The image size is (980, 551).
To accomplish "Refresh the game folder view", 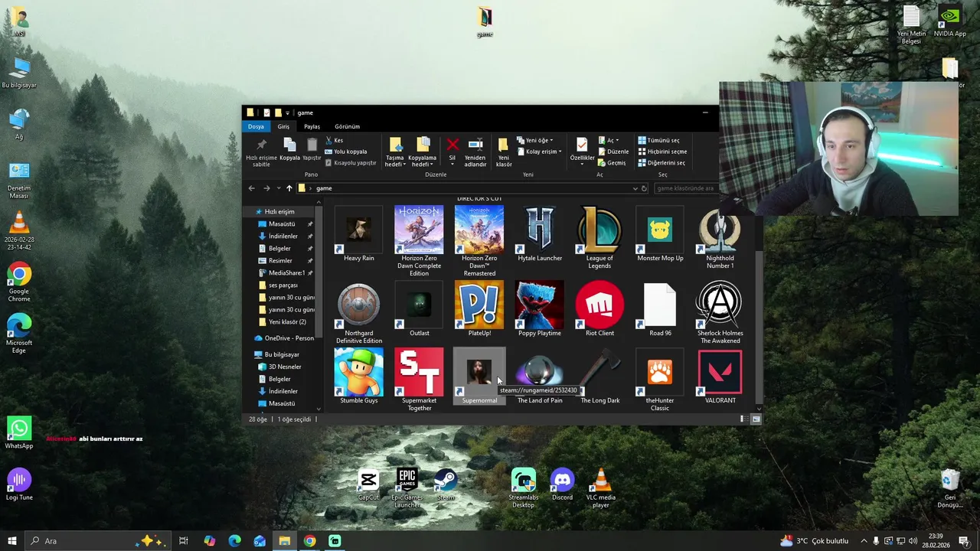I will 644,188.
